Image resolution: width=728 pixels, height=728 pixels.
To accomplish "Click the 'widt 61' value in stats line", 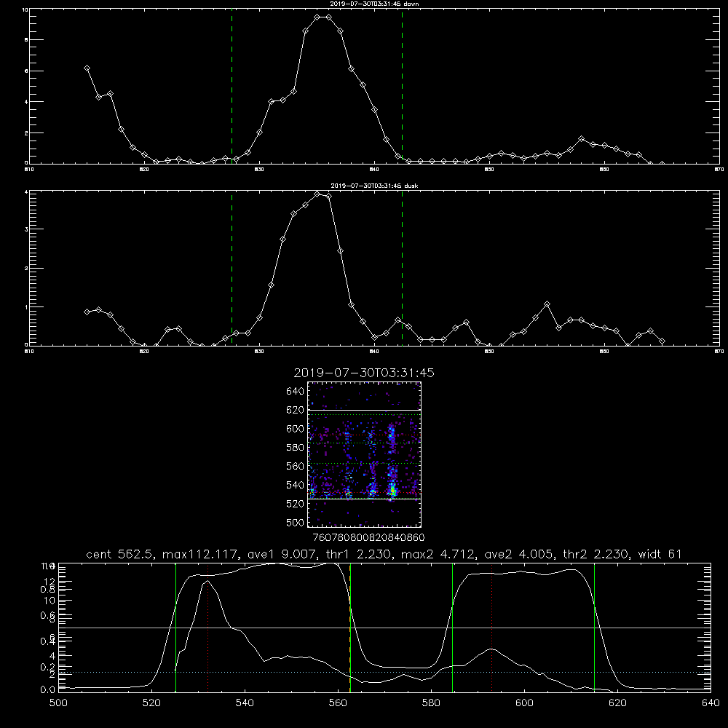I will [660, 554].
